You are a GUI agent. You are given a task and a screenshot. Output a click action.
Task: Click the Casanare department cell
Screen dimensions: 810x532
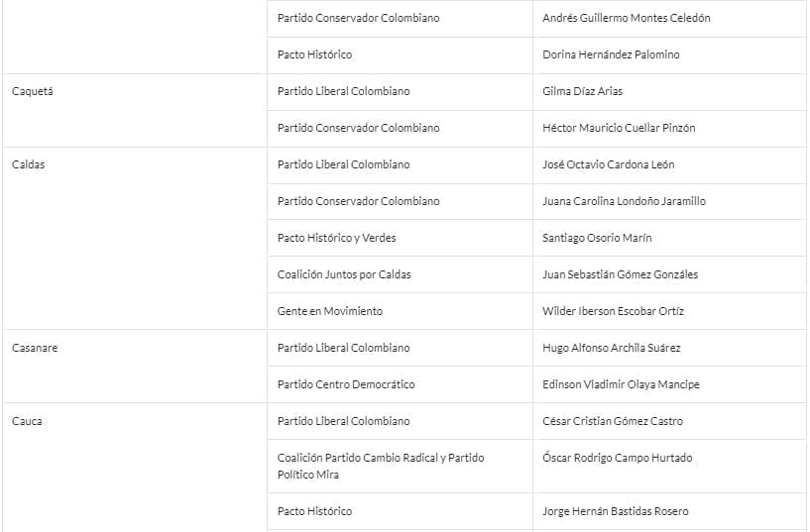click(35, 348)
